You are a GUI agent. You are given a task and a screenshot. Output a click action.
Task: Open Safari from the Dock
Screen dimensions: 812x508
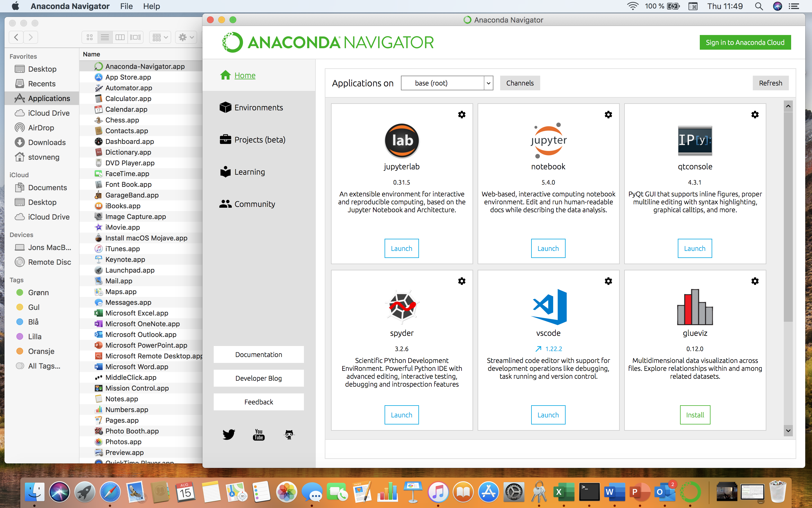pos(110,492)
